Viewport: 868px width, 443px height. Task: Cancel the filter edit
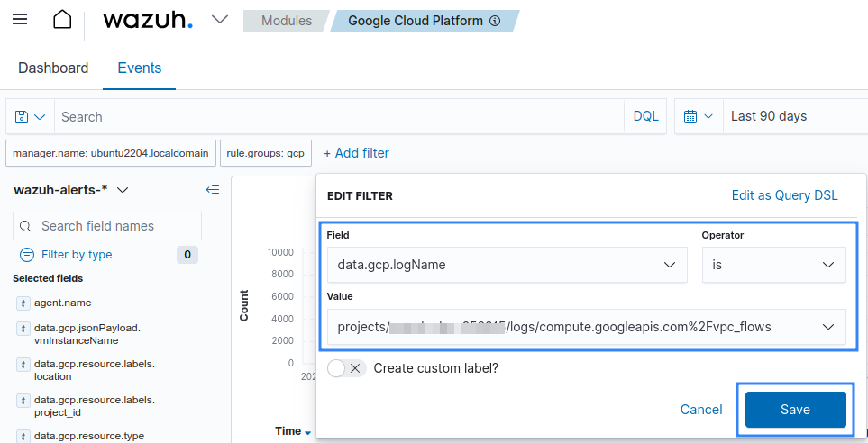click(x=701, y=410)
